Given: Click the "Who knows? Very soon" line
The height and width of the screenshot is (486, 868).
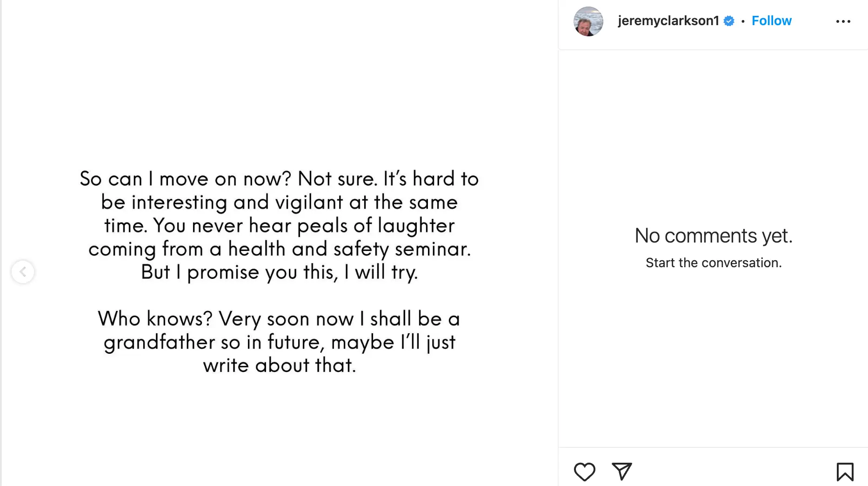Looking at the screenshot, I should (279, 319).
